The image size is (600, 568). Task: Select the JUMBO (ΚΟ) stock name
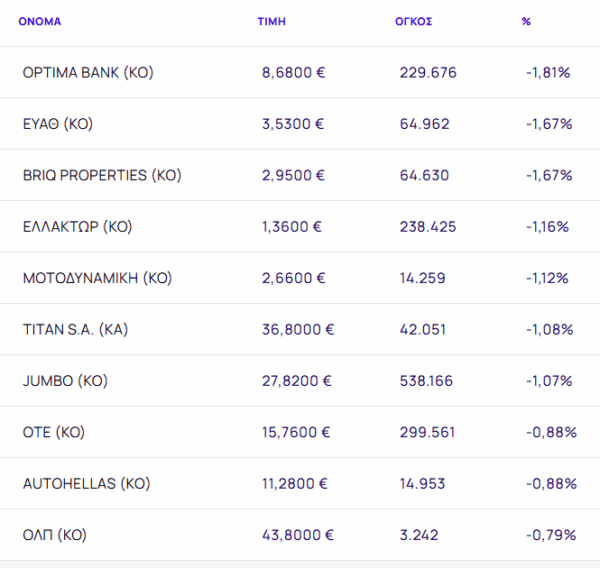point(65,381)
